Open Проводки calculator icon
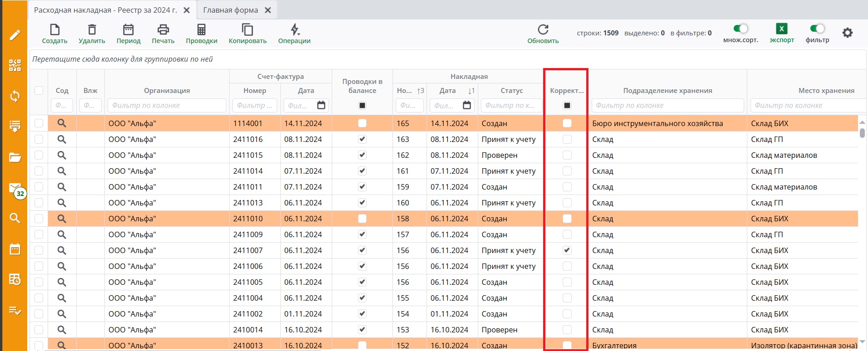The width and height of the screenshot is (868, 351). point(201,30)
